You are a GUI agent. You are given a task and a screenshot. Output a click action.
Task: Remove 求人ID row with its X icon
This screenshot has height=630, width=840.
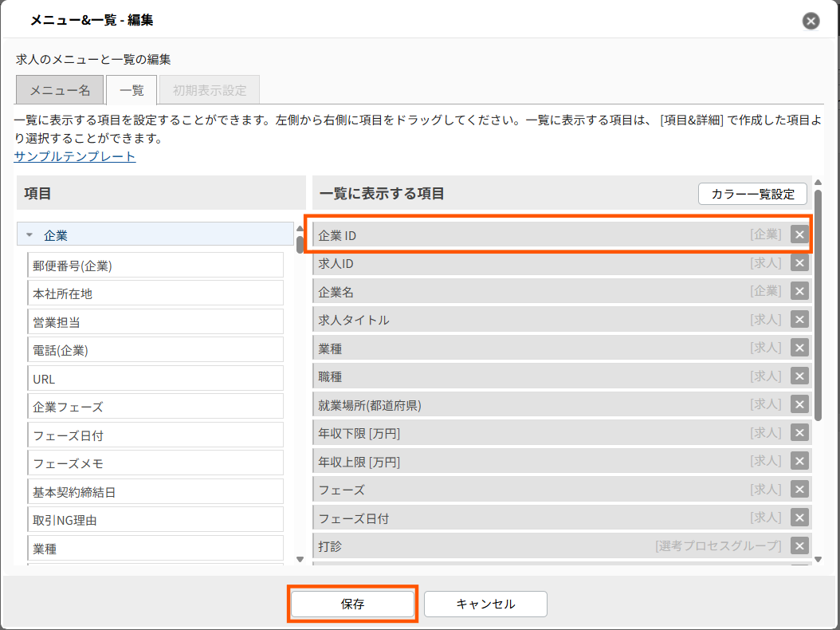click(x=799, y=262)
